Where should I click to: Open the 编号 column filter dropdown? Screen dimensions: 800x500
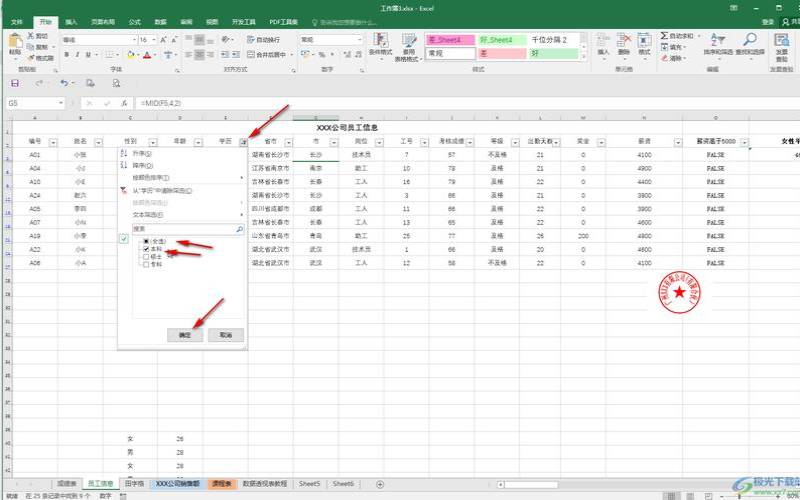pos(53,143)
